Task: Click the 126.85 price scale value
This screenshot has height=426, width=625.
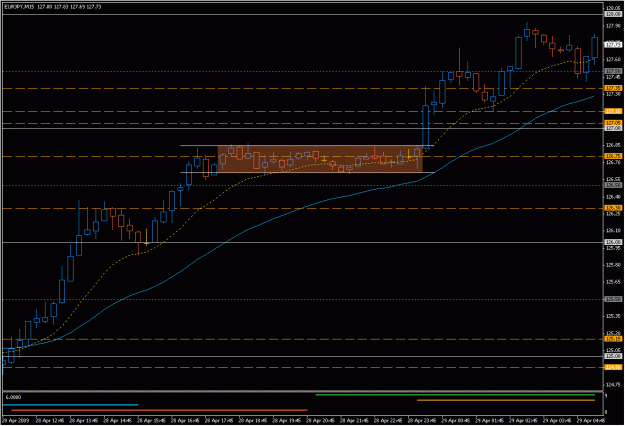Action: click(x=613, y=145)
